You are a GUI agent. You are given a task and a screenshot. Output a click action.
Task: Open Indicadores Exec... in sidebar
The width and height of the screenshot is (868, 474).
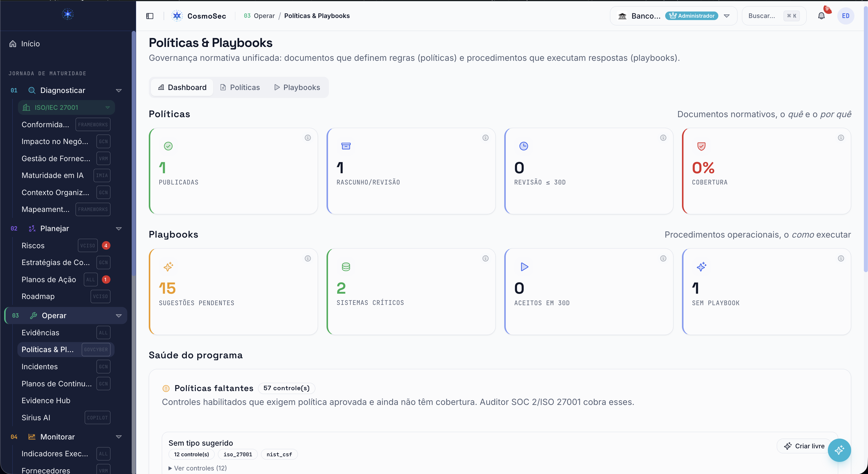55,454
